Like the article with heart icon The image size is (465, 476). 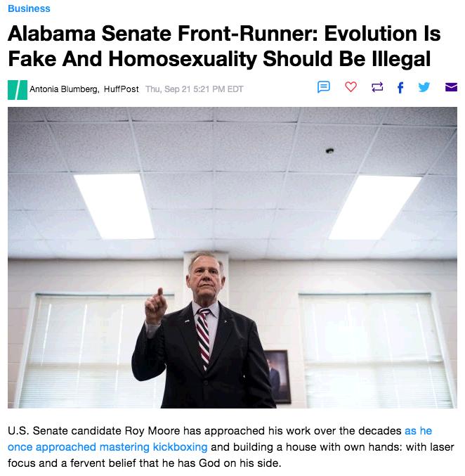tap(351, 87)
